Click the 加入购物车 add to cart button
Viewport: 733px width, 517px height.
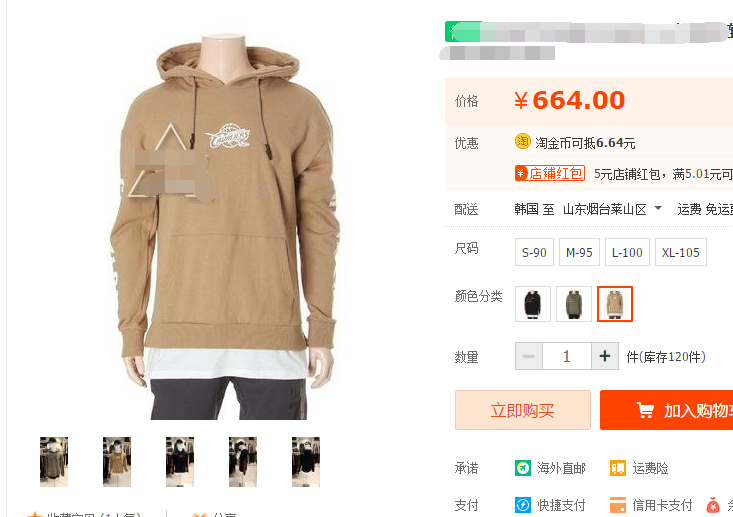coord(667,410)
